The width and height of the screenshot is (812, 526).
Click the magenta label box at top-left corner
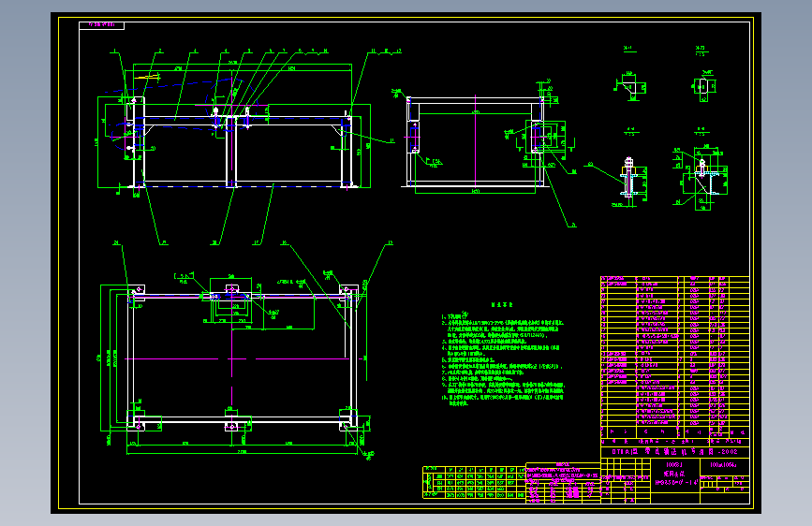click(x=101, y=25)
